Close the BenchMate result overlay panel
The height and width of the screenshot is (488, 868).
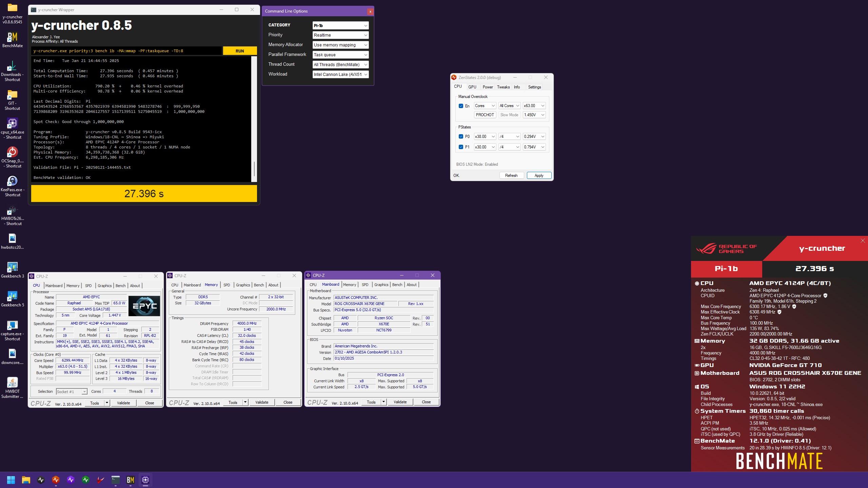tap(863, 241)
